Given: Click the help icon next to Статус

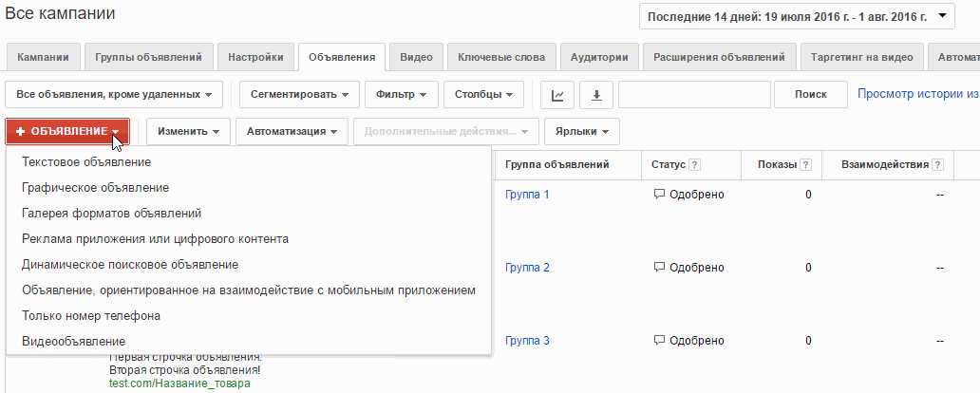Looking at the screenshot, I should [694, 165].
